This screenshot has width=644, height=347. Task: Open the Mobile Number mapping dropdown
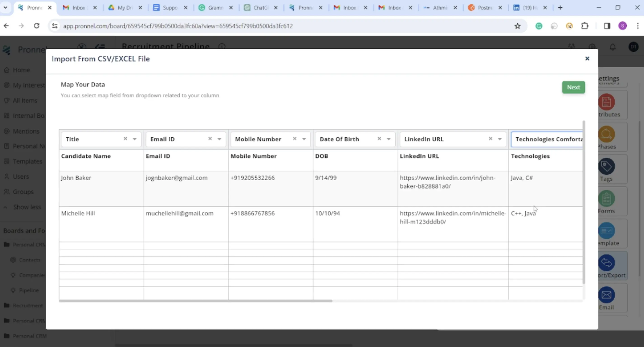click(304, 139)
